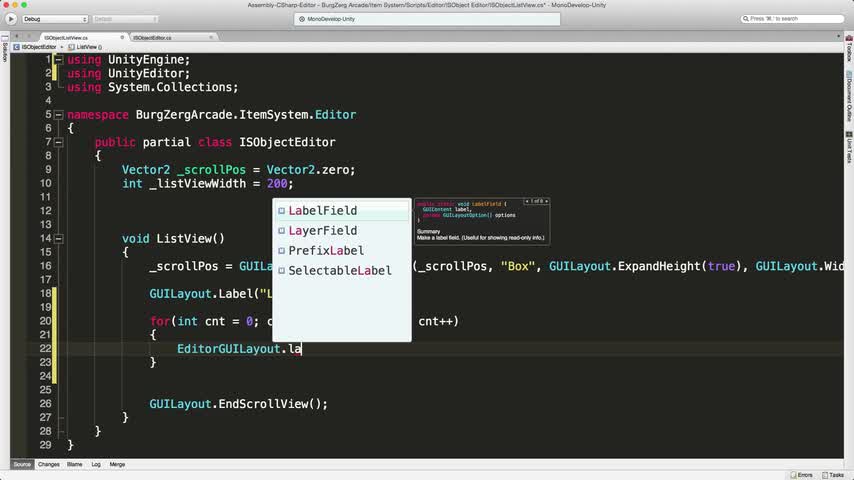The height and width of the screenshot is (480, 854).
Task: Switch to the Merge view tab
Action: click(x=117, y=465)
